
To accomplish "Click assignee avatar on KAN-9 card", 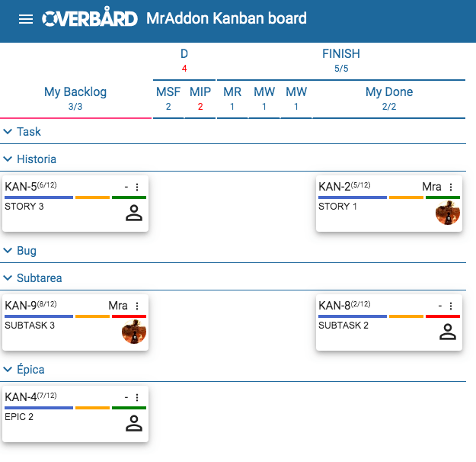I will click(x=134, y=332).
